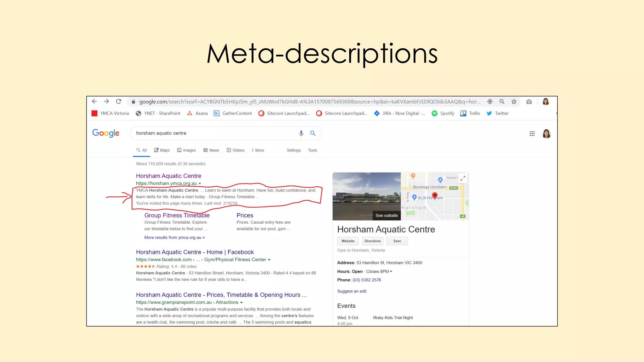
Task: Expand the map with the fullscreen icon
Action: [x=463, y=178]
